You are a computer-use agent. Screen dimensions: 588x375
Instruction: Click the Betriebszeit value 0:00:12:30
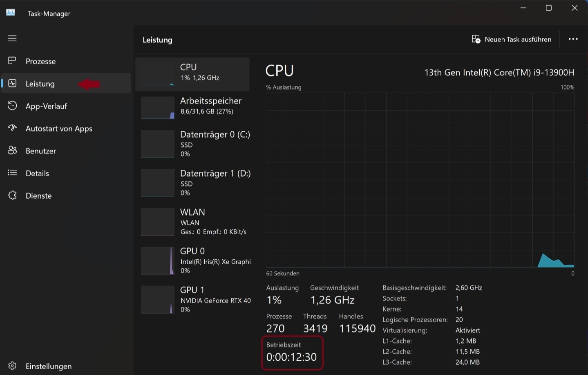pyautogui.click(x=291, y=357)
